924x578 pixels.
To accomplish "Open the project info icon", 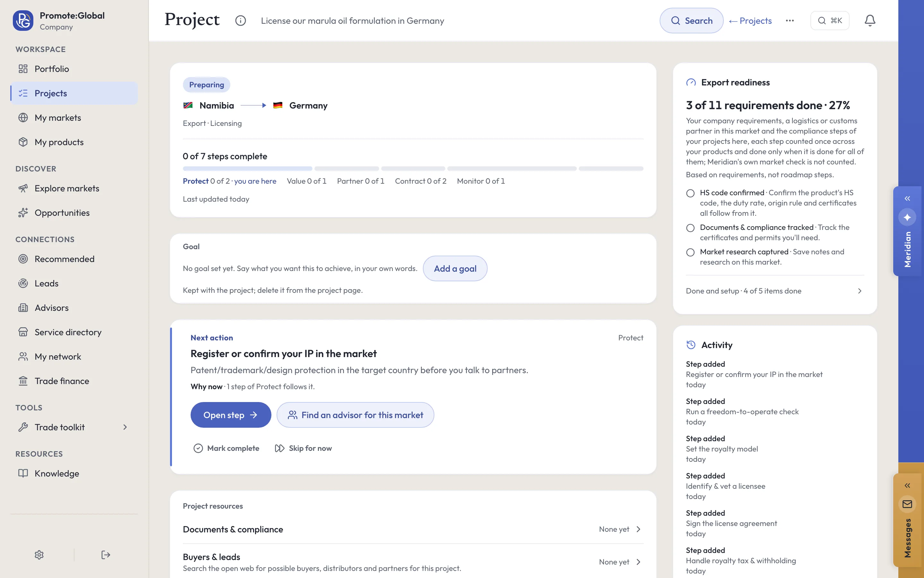I will tap(241, 21).
